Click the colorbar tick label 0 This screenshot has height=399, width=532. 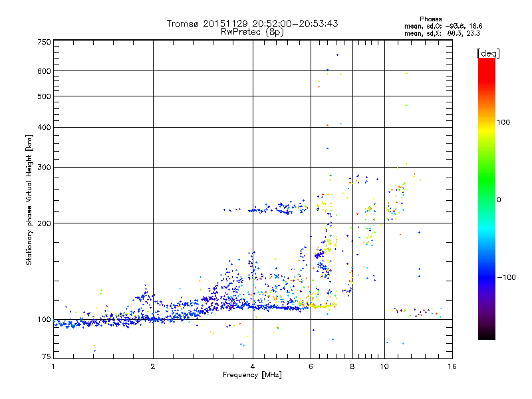[499, 199]
